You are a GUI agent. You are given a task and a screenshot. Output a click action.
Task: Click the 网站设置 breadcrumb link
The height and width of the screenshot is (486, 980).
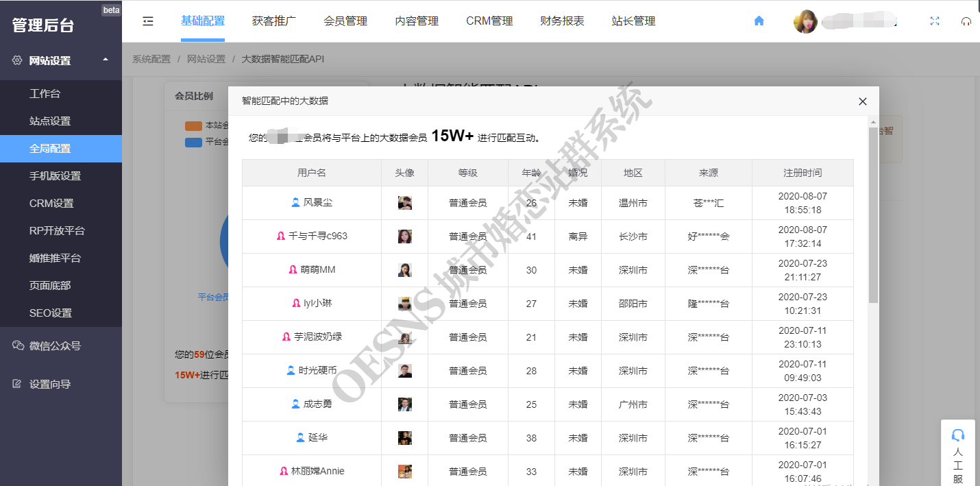(206, 59)
